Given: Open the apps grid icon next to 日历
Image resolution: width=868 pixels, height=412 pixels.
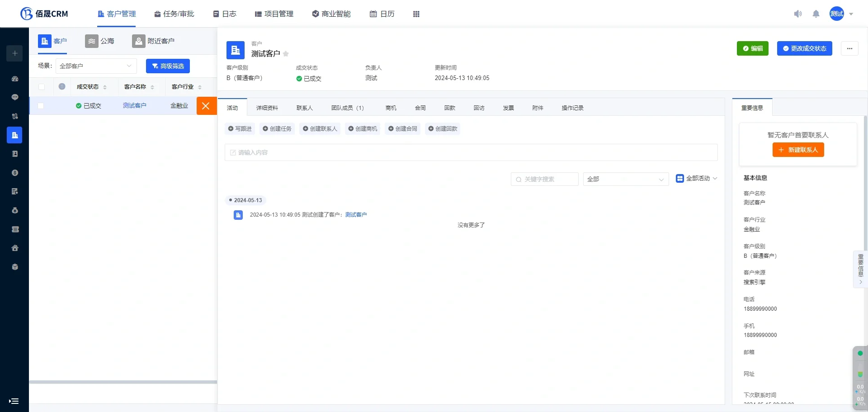Looking at the screenshot, I should tap(416, 14).
